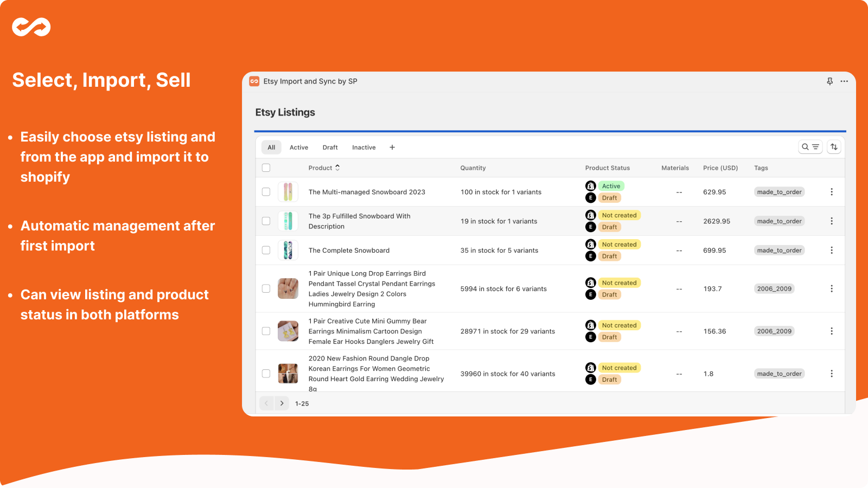The height and width of the screenshot is (488, 868).
Task: Select all listings with header checkbox
Action: tap(266, 168)
